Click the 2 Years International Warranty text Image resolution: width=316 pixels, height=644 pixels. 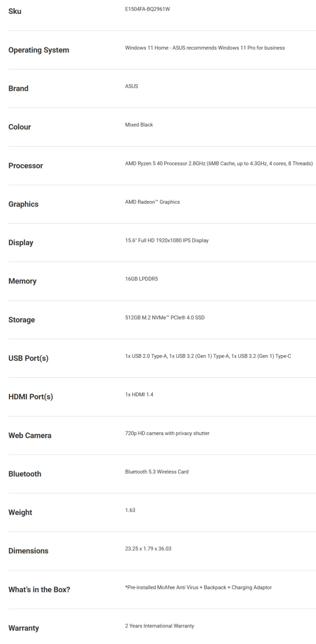point(159,626)
